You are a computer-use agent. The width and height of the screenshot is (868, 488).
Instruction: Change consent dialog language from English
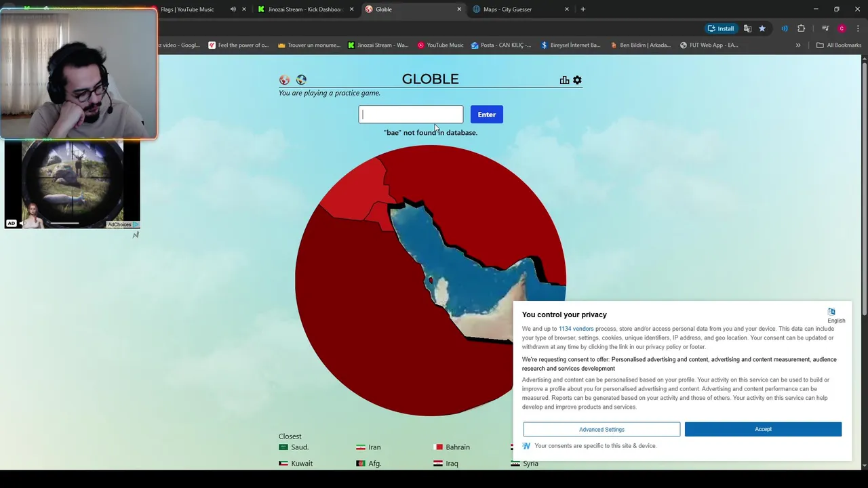[x=835, y=316]
